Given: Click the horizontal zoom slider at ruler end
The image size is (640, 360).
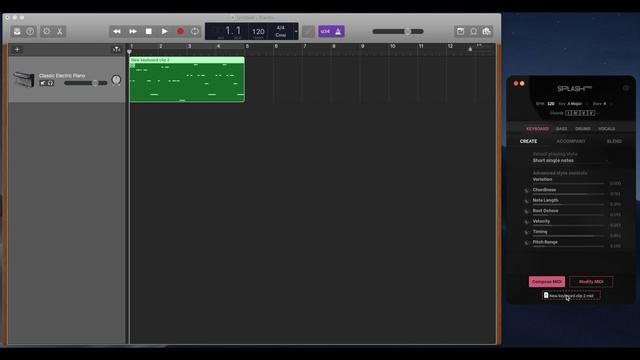Looking at the screenshot, I should [x=478, y=49].
